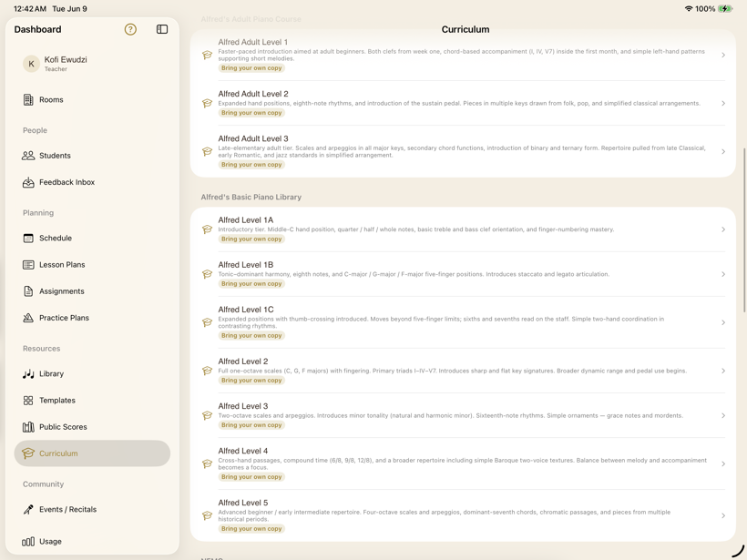Open the Public Scores page
Screen dimensions: 747x560
pos(92,427)
